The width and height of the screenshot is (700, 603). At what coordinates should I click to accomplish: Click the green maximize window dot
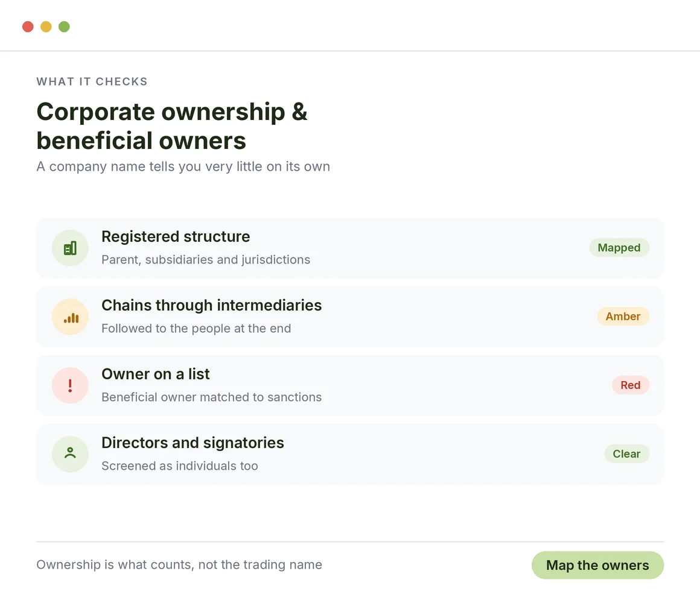pos(65,27)
